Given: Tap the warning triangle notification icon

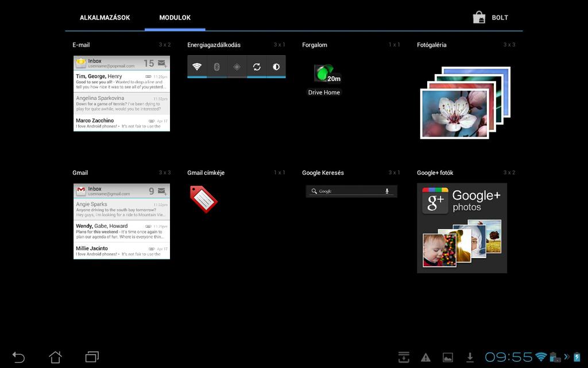Looking at the screenshot, I should coord(425,358).
